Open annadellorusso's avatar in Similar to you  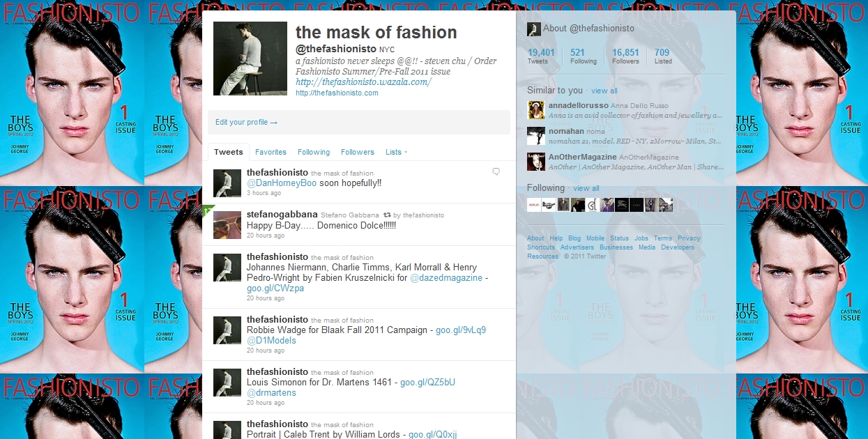point(536,110)
